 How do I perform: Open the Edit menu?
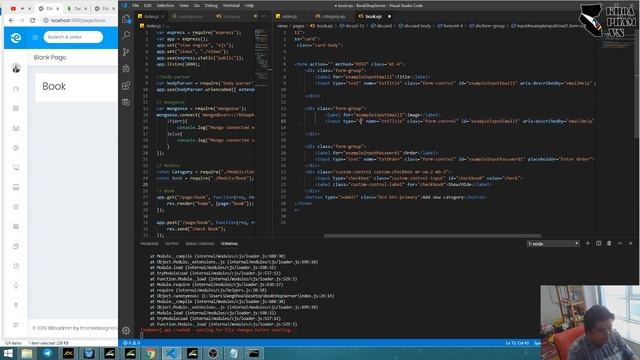pyautogui.click(x=148, y=6)
